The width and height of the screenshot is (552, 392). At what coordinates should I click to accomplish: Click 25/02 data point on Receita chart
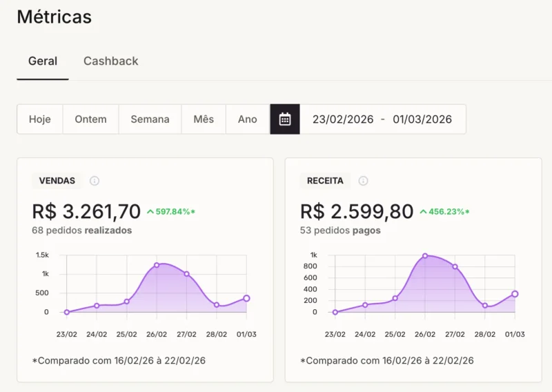395,298
